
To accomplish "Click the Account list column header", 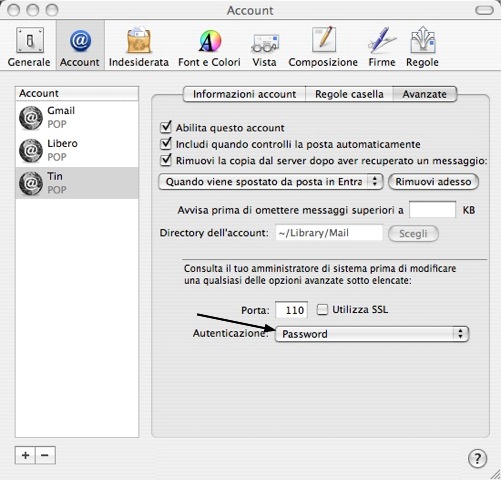I will click(x=77, y=93).
